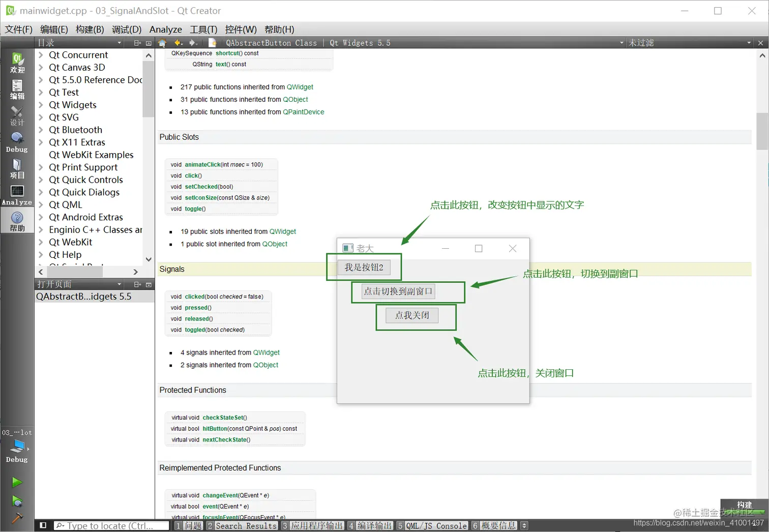Open the 工具(T) menu
This screenshot has width=769, height=532.
(x=203, y=29)
